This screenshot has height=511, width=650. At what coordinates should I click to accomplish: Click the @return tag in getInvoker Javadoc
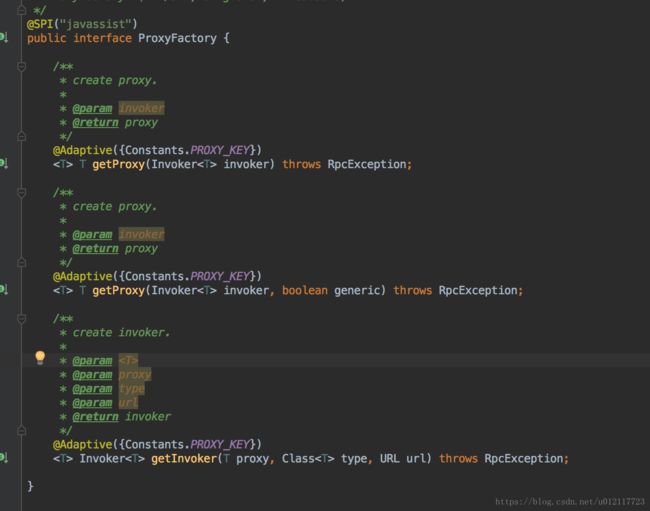click(92, 416)
